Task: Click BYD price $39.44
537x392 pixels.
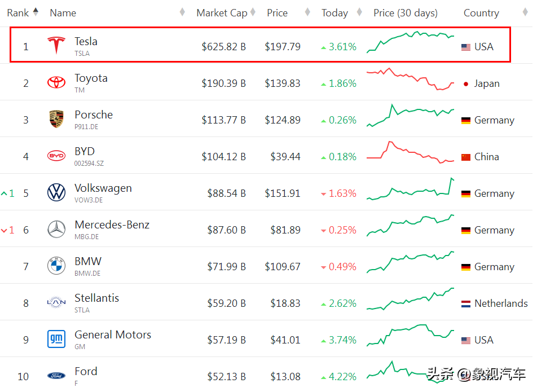Action: (285, 156)
